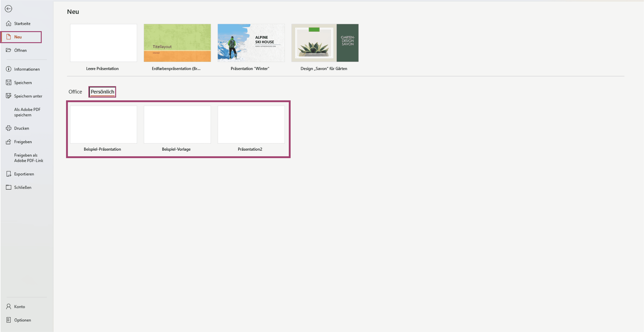Click the 'Leere Präsentation' label
The width and height of the screenshot is (644, 332).
pos(102,68)
